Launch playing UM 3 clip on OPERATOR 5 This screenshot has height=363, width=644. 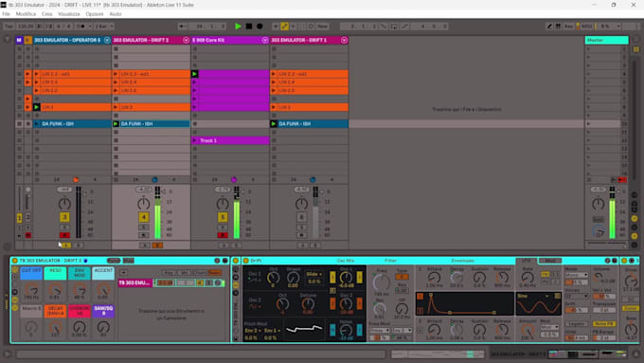(37, 107)
